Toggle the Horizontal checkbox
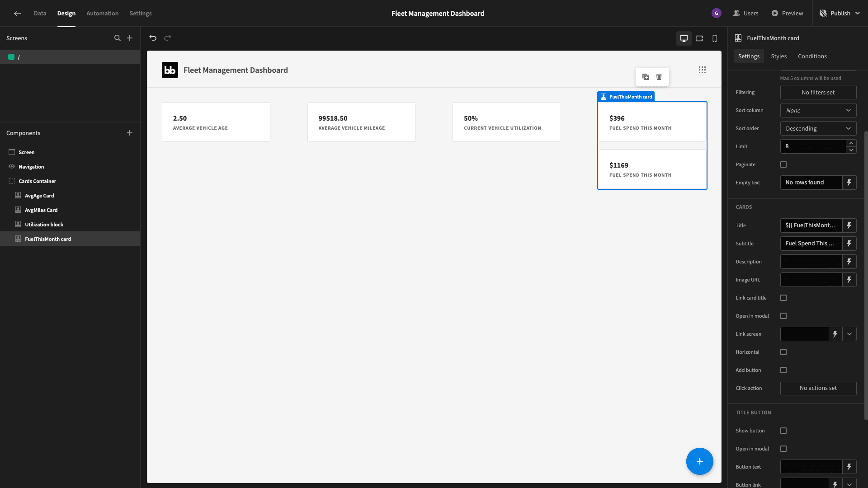The width and height of the screenshot is (868, 488). [783, 352]
